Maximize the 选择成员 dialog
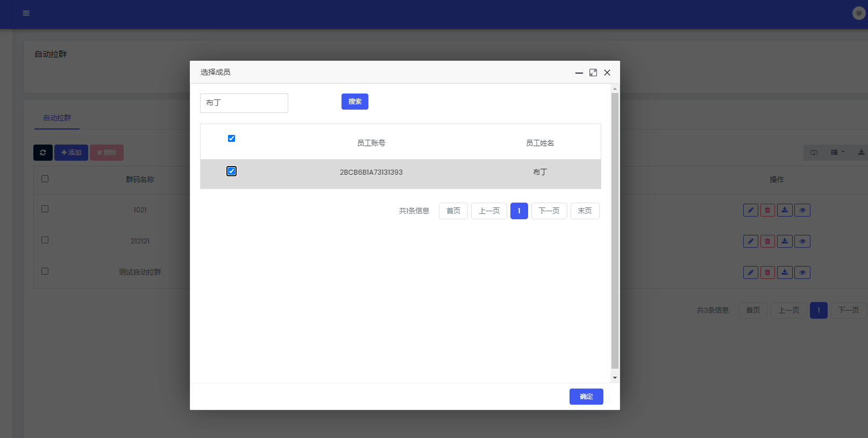This screenshot has width=868, height=438. coord(593,73)
